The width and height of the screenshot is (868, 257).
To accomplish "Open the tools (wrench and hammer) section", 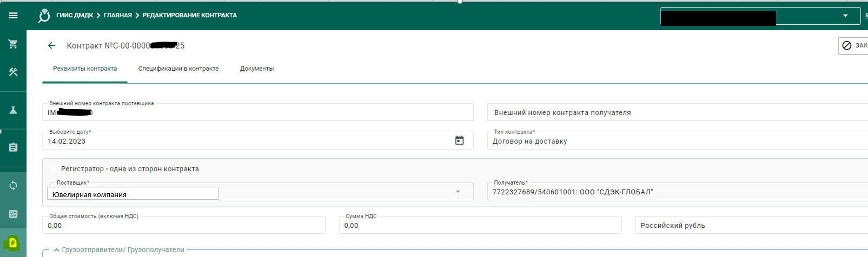I will point(13,72).
